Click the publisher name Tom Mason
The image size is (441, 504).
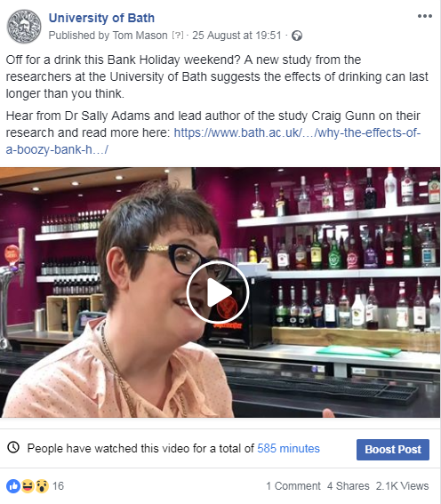[x=140, y=36]
